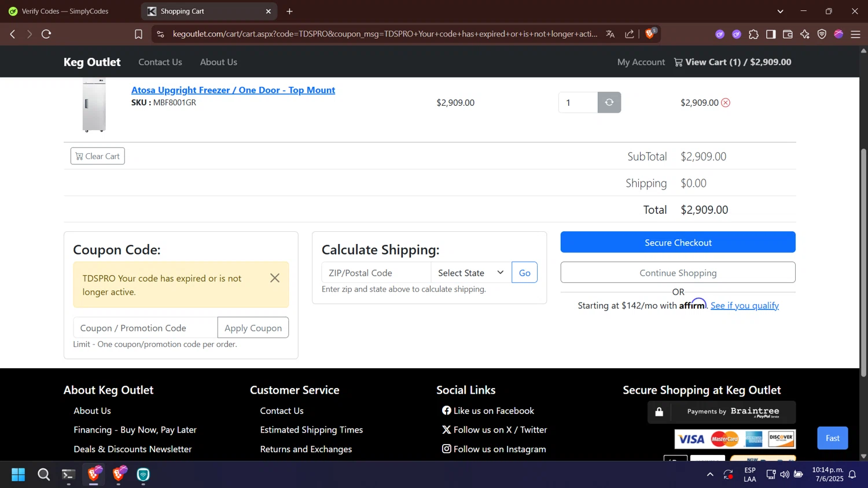Image resolution: width=868 pixels, height=488 pixels.
Task: Open the terminal app in taskbar
Action: click(68, 475)
